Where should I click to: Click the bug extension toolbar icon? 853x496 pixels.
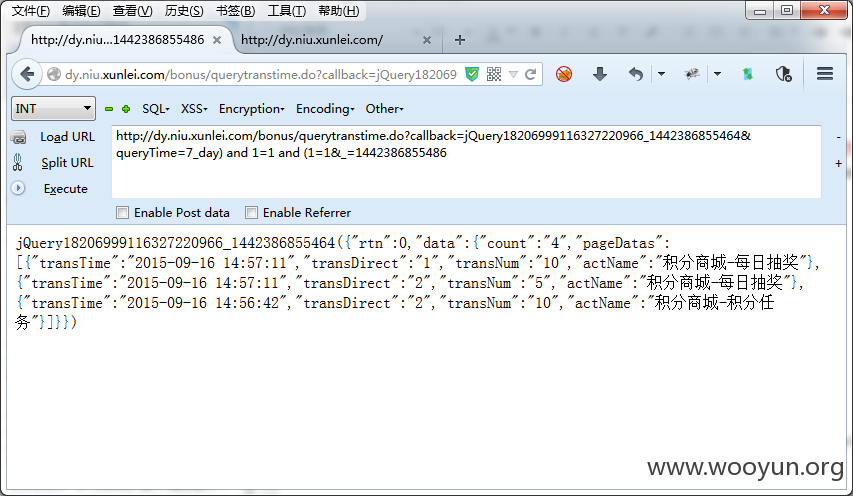(692, 74)
